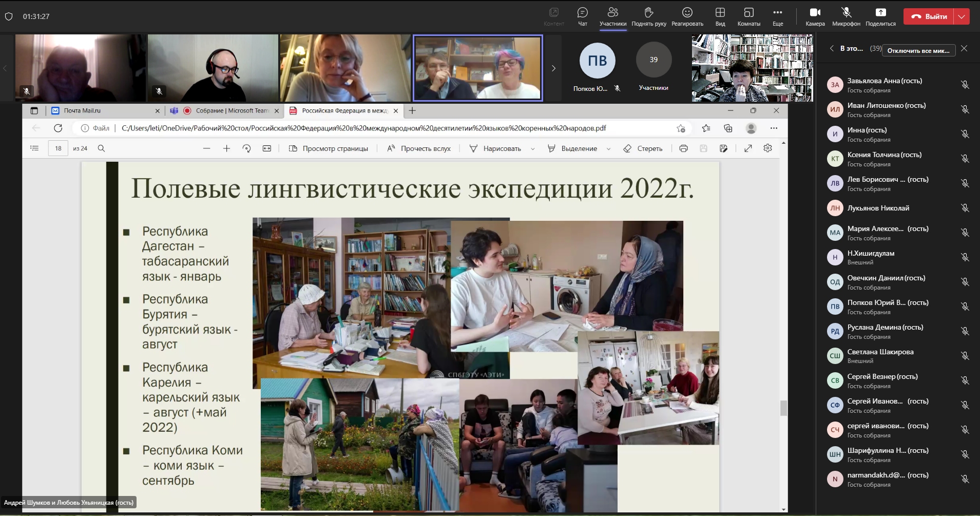Expand the Leave call dropdown arrow
Viewport: 980px width, 516px height.
pos(962,16)
